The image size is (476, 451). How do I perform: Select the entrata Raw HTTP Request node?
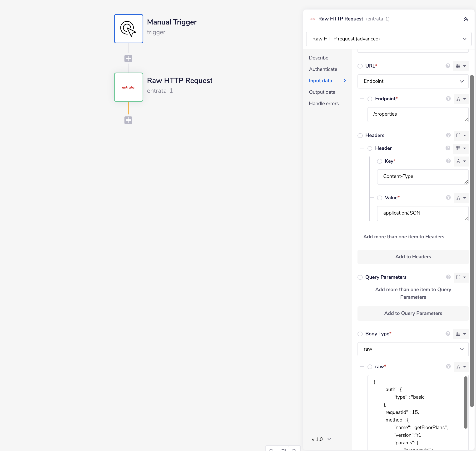(x=129, y=87)
